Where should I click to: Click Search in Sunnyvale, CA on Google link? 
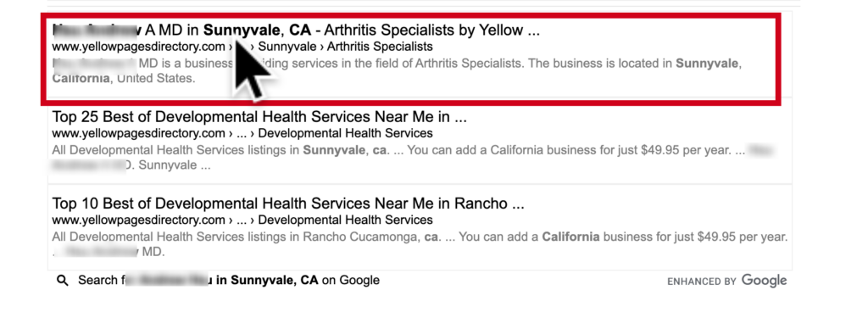229,281
